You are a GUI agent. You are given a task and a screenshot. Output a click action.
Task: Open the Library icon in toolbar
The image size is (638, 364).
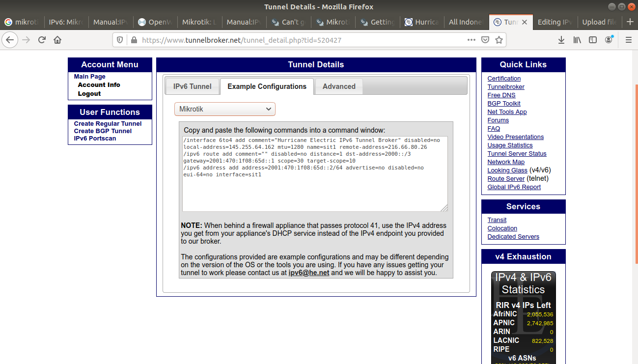tap(577, 40)
